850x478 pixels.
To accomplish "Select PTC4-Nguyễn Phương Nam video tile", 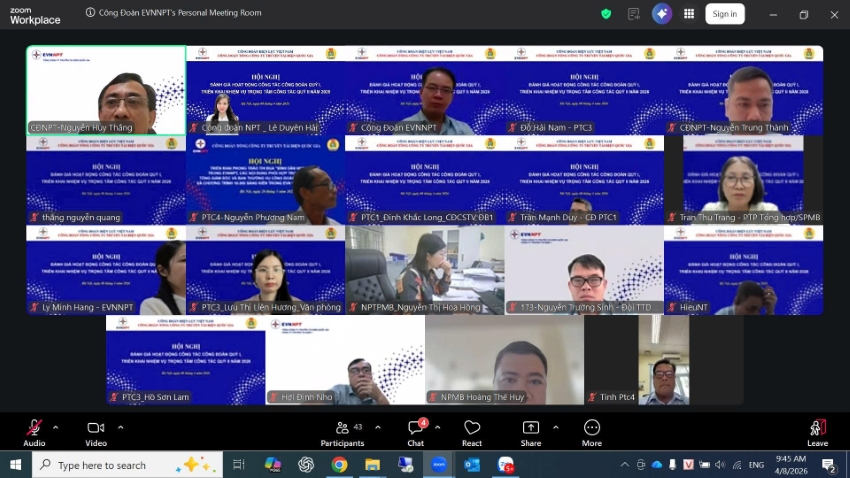I will point(266,180).
